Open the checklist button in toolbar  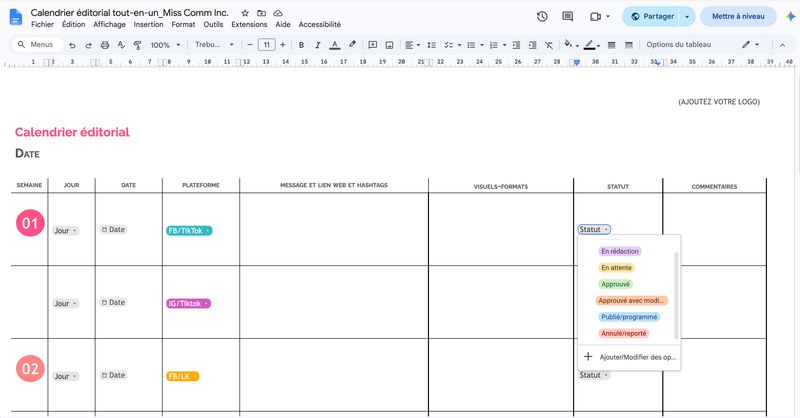[x=452, y=45]
